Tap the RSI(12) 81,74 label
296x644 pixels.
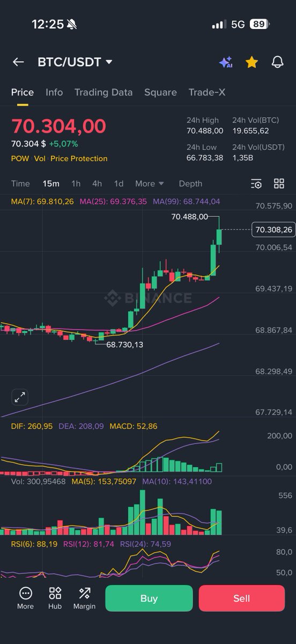point(88,544)
